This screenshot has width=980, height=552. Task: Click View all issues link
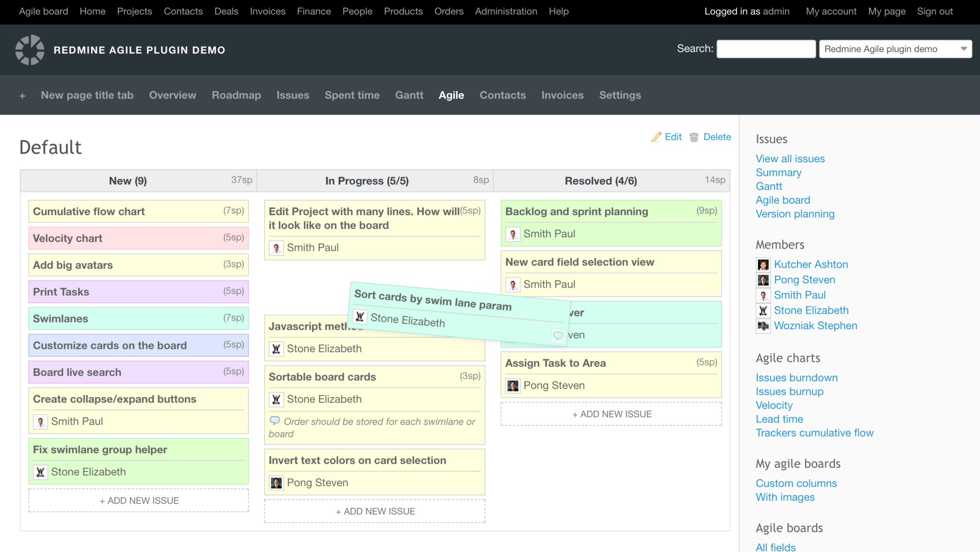(790, 158)
